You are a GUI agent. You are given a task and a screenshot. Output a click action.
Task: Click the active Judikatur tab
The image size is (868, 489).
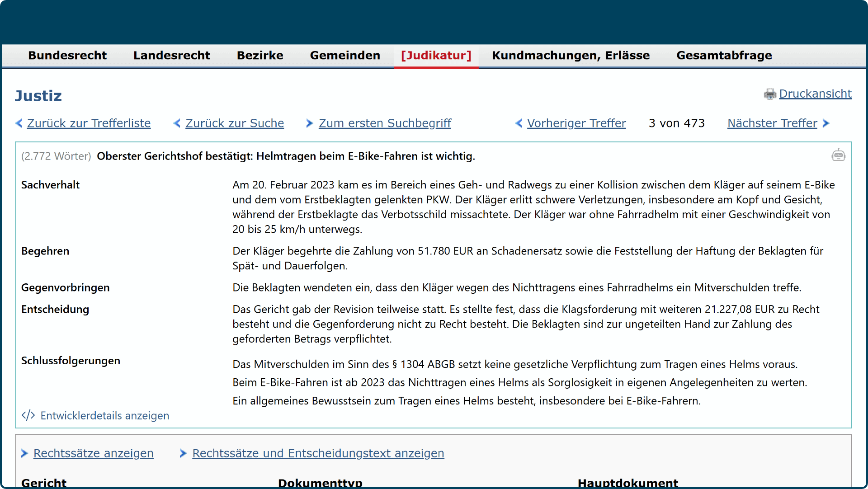tap(436, 55)
